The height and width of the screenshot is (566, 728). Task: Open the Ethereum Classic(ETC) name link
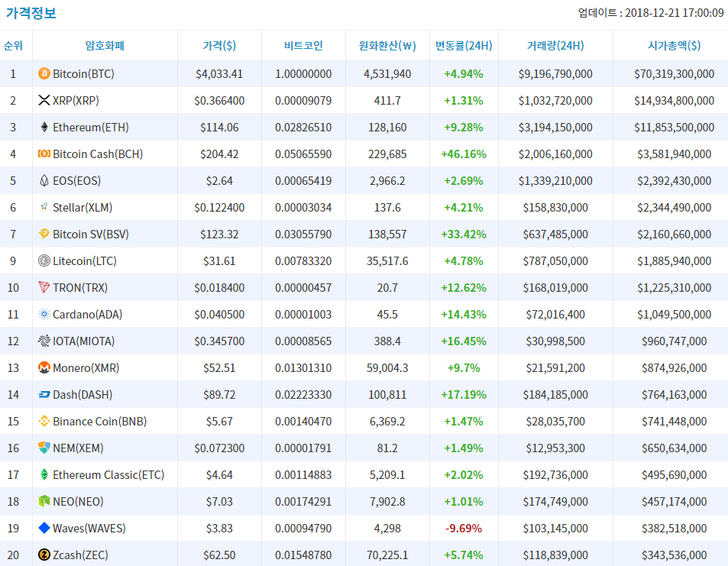(x=108, y=475)
